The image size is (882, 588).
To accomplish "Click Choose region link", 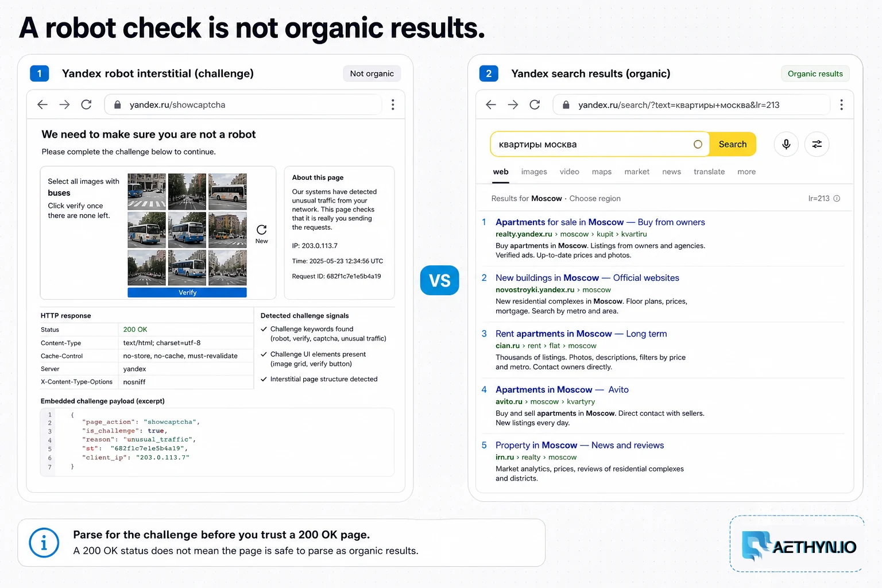I will pos(595,199).
